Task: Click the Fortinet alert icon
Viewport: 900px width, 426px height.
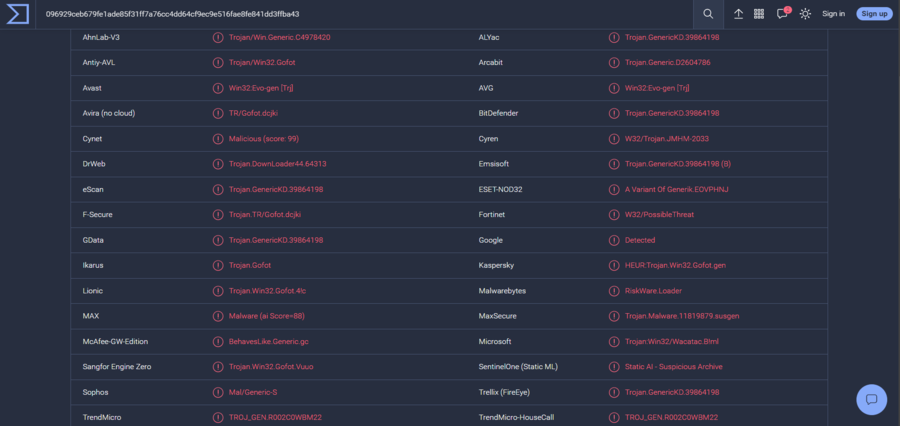Action: coord(614,215)
